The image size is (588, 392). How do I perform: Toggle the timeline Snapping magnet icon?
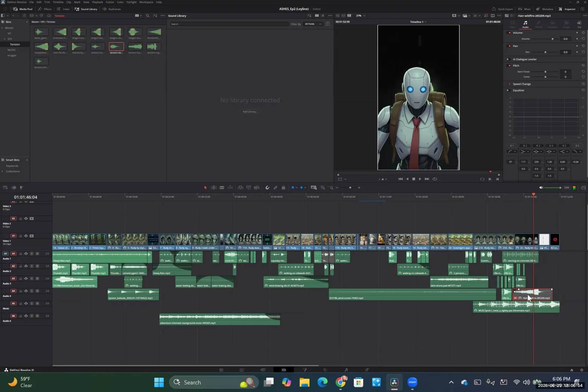267,188
